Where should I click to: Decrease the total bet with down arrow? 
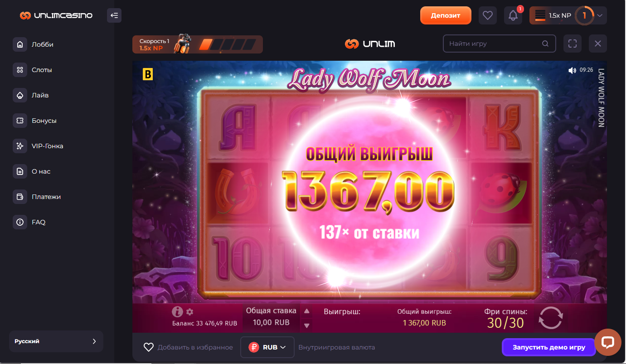click(x=307, y=325)
